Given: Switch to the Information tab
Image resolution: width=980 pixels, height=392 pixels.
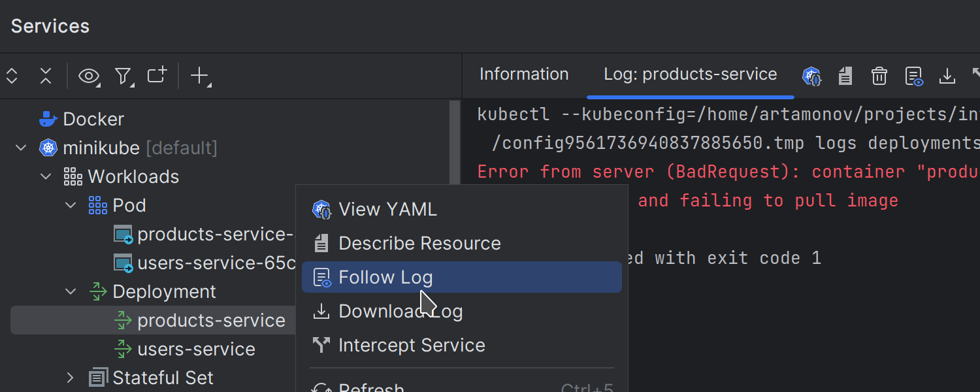Looking at the screenshot, I should (x=524, y=74).
